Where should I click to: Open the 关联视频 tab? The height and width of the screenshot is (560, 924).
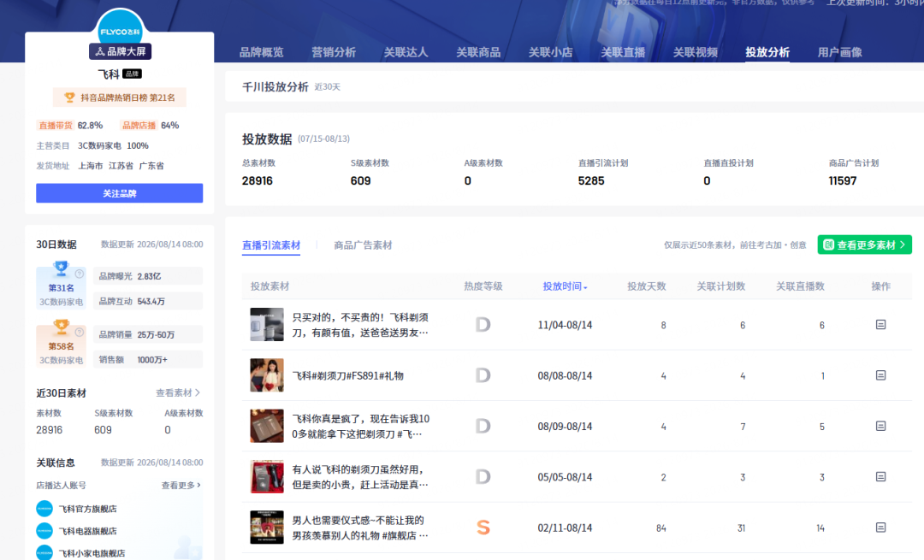pyautogui.click(x=696, y=52)
